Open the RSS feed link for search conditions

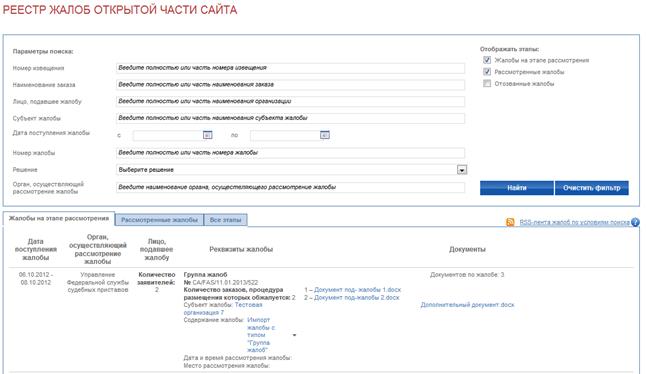(574, 222)
